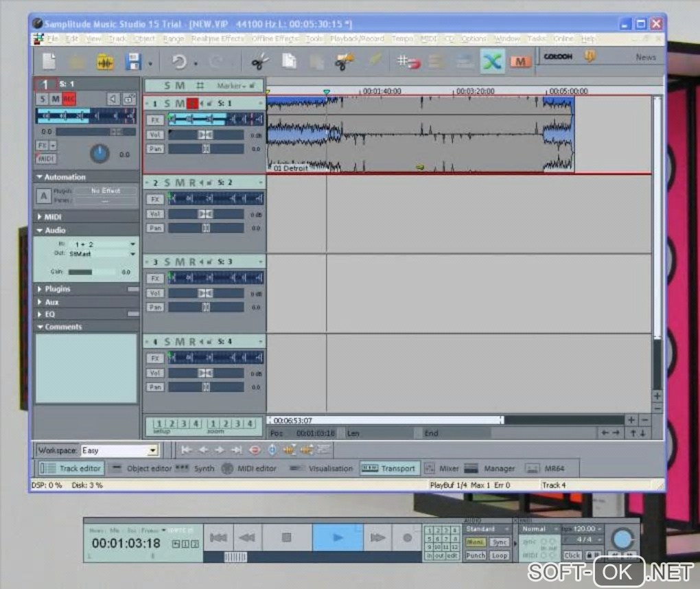Open the mixer M toolbar icon
Screen dimensions: 700x589
point(520,62)
